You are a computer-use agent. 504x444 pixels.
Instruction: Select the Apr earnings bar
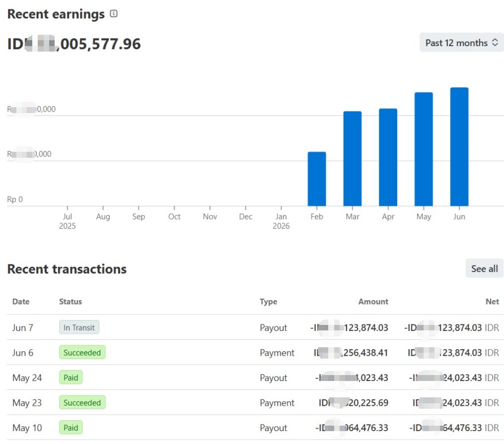click(388, 157)
